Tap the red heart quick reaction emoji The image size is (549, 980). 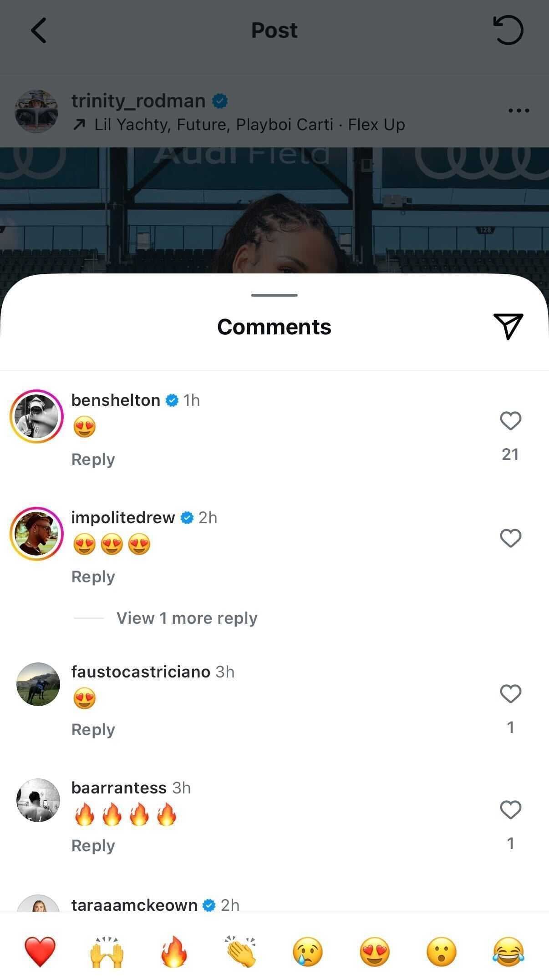[x=40, y=951]
